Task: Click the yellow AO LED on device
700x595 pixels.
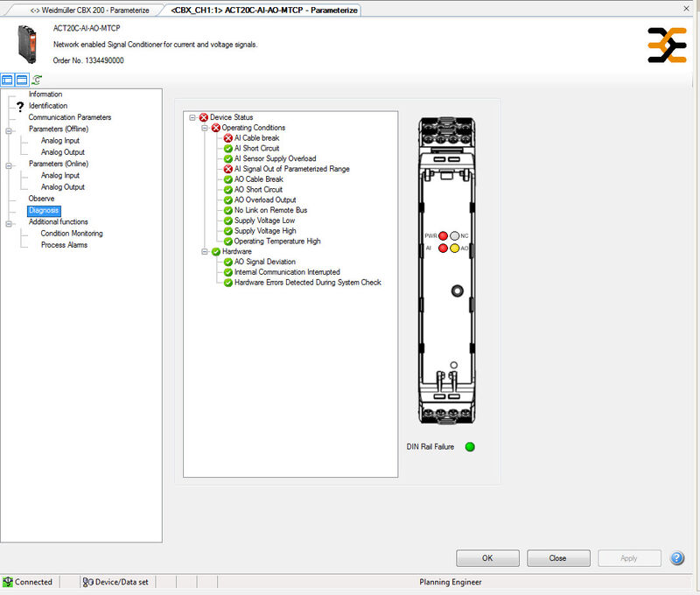Action: coord(454,248)
